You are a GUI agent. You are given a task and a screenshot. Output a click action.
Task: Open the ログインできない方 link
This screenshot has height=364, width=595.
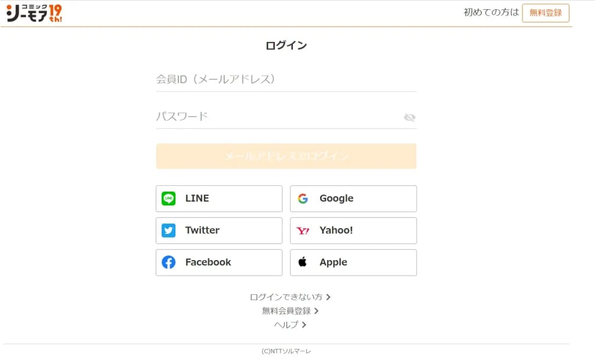click(286, 297)
